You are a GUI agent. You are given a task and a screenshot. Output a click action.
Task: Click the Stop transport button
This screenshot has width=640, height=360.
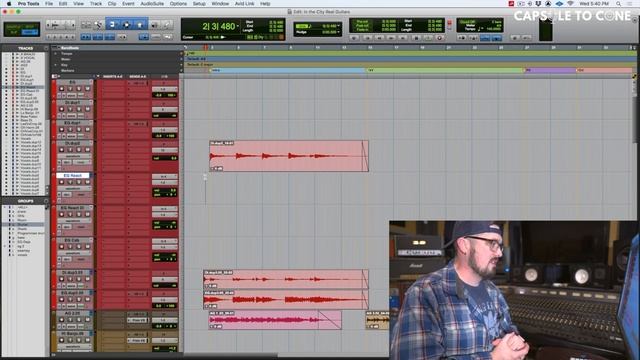tap(416, 38)
